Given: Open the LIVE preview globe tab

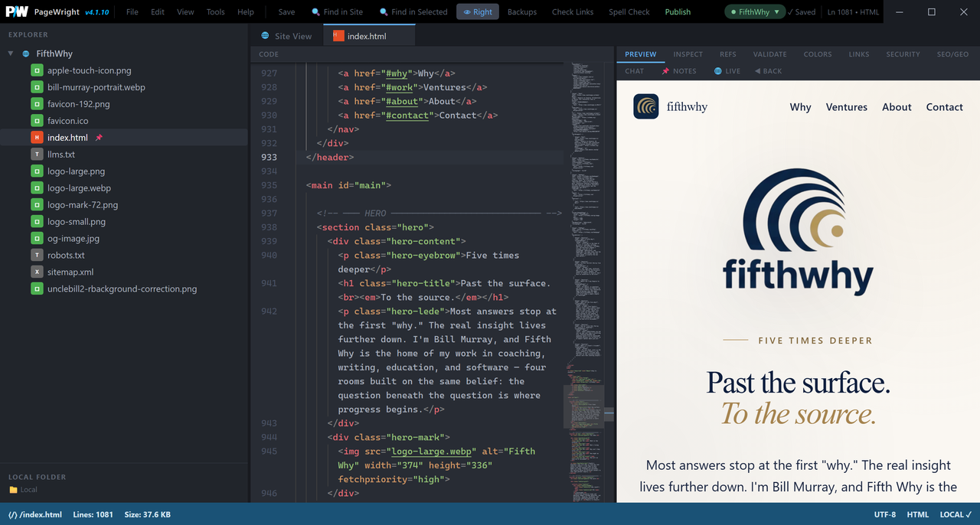Looking at the screenshot, I should tap(727, 71).
